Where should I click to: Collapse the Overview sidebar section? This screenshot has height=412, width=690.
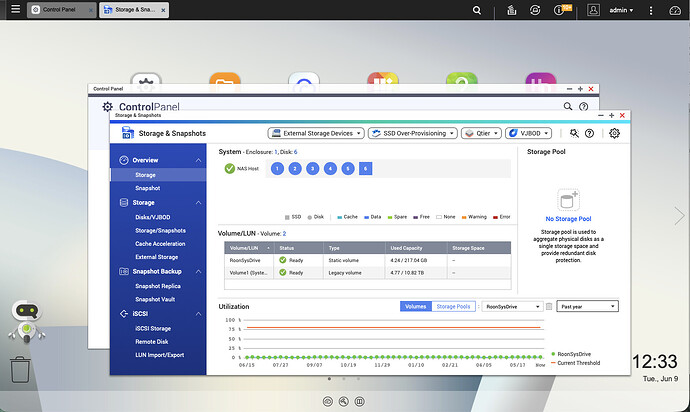click(198, 160)
